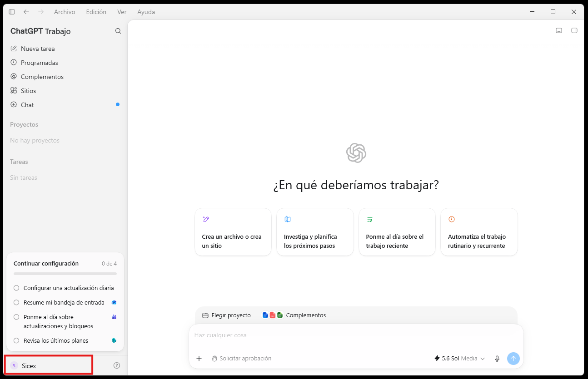The width and height of the screenshot is (588, 379).
Task: Click the SharePoint icon next to Revisa los últimos planes
Action: pos(114,340)
